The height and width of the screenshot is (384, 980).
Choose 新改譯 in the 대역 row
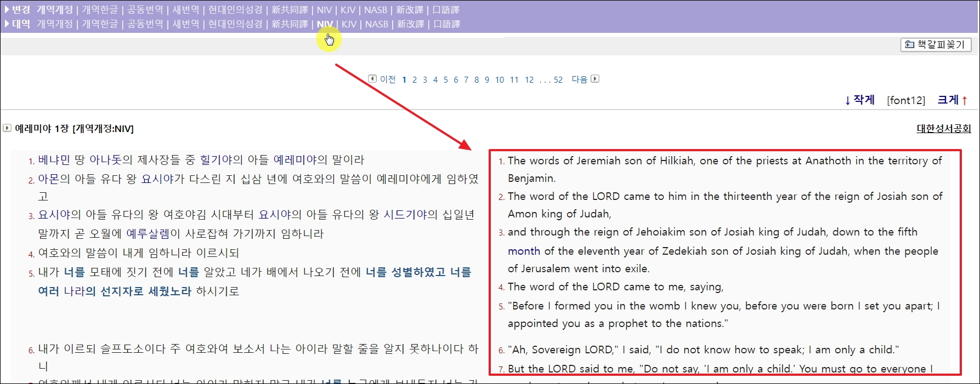click(411, 24)
